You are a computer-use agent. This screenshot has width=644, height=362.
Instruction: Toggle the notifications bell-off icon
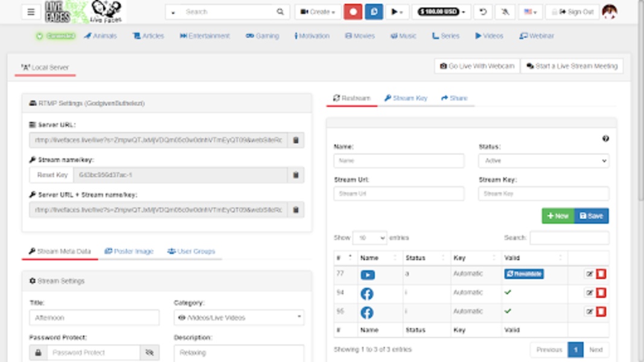coord(505,11)
